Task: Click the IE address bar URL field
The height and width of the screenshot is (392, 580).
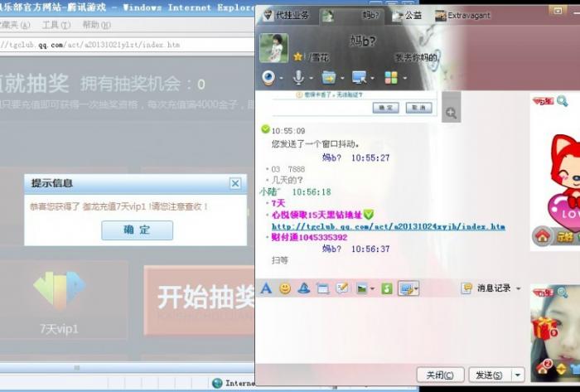Action: (x=127, y=45)
